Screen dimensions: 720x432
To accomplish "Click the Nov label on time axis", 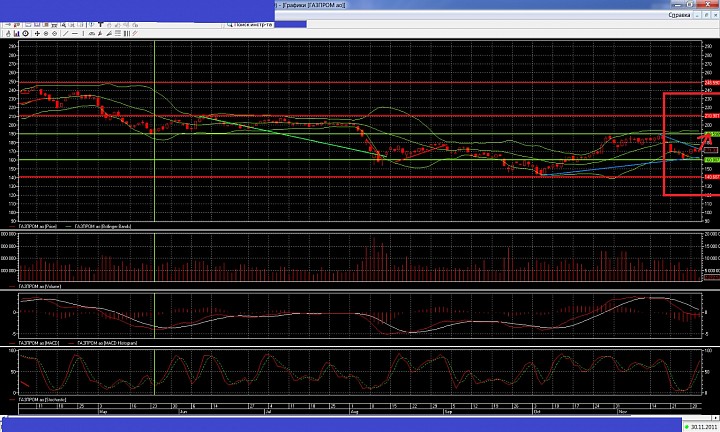I will [622, 412].
